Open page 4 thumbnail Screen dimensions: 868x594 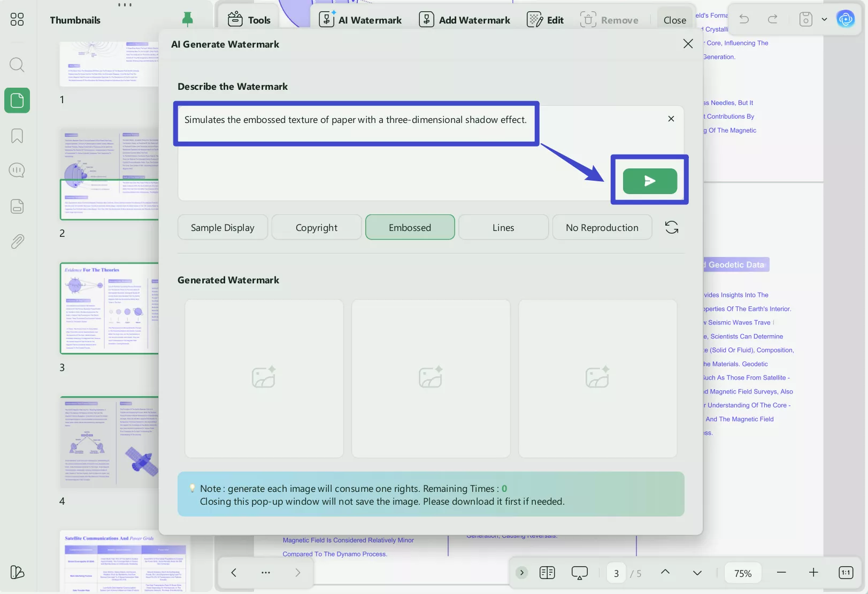pos(109,442)
